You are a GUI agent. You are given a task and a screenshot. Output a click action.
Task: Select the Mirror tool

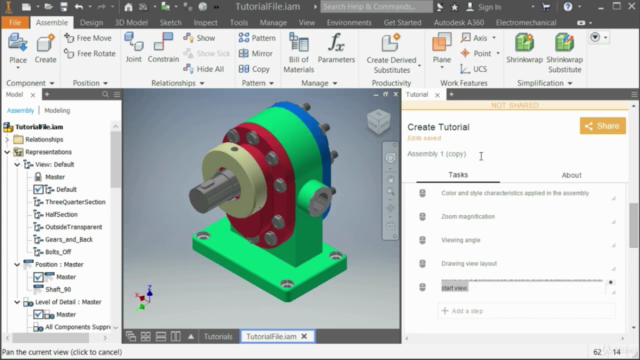pyautogui.click(x=256, y=53)
